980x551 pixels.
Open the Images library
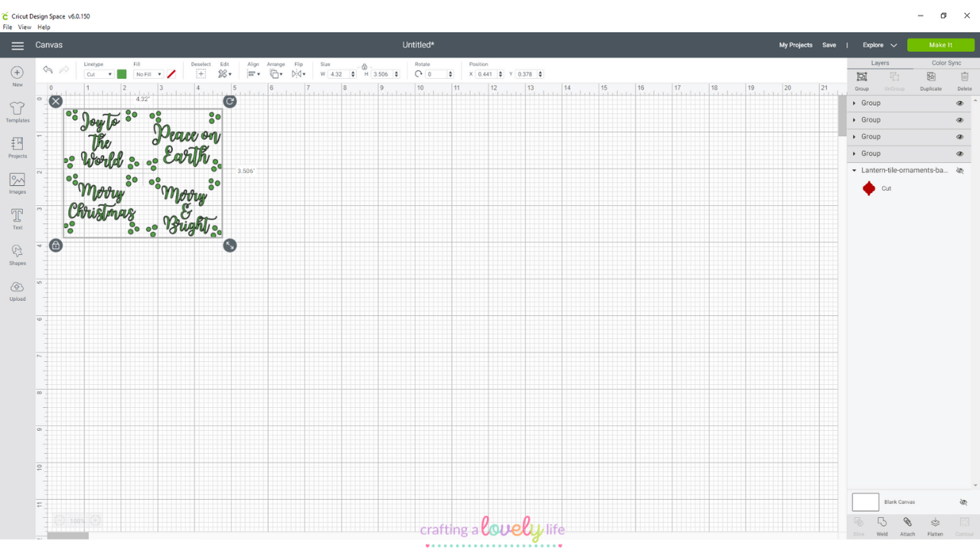point(18,184)
